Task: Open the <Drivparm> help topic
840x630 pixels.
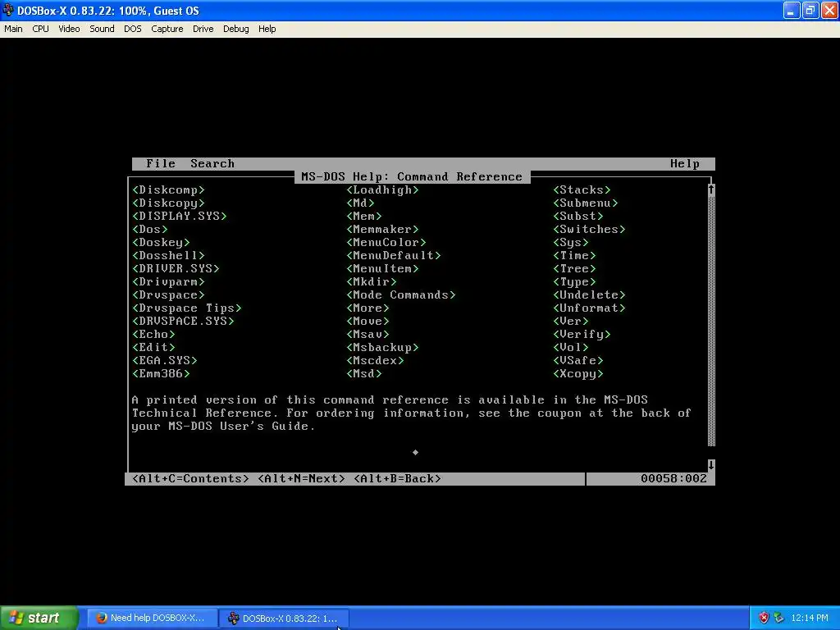Action: coord(168,282)
